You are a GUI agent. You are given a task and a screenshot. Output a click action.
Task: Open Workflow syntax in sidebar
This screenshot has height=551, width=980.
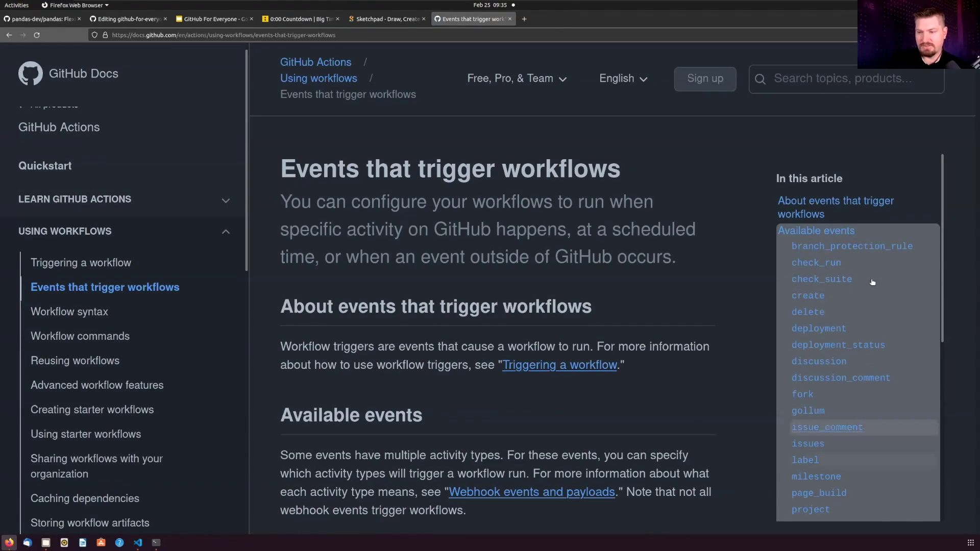pyautogui.click(x=69, y=312)
